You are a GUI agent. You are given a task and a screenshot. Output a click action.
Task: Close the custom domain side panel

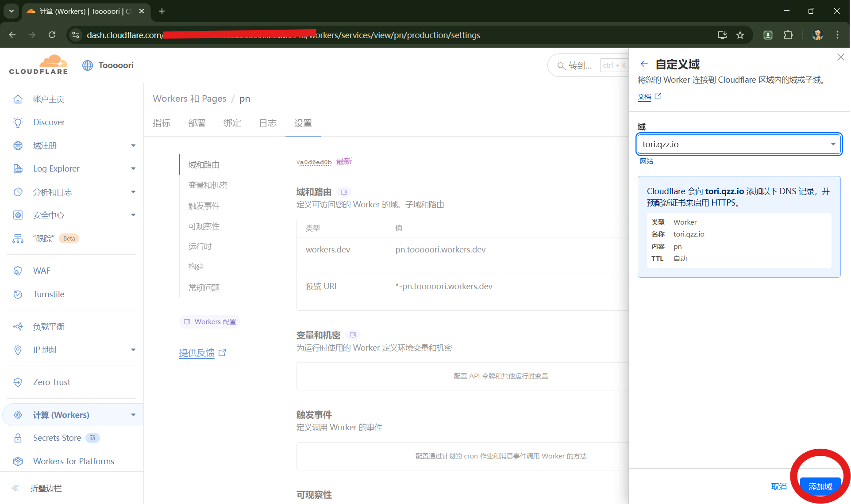840,57
